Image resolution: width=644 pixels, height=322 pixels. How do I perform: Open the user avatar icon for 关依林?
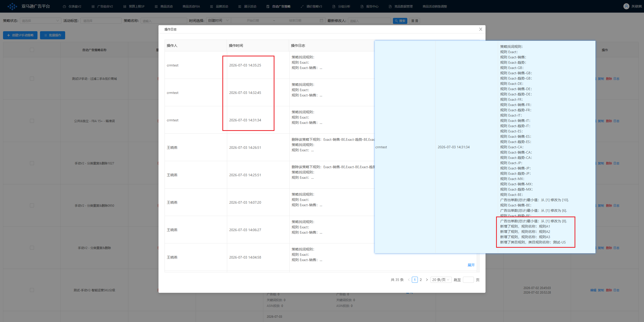626,6
